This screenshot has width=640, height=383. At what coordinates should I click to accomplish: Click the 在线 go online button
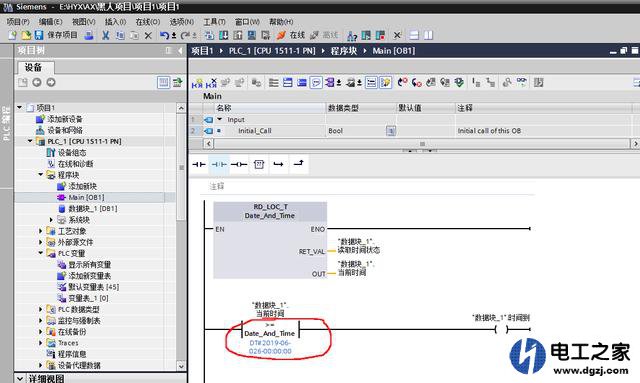(291, 36)
